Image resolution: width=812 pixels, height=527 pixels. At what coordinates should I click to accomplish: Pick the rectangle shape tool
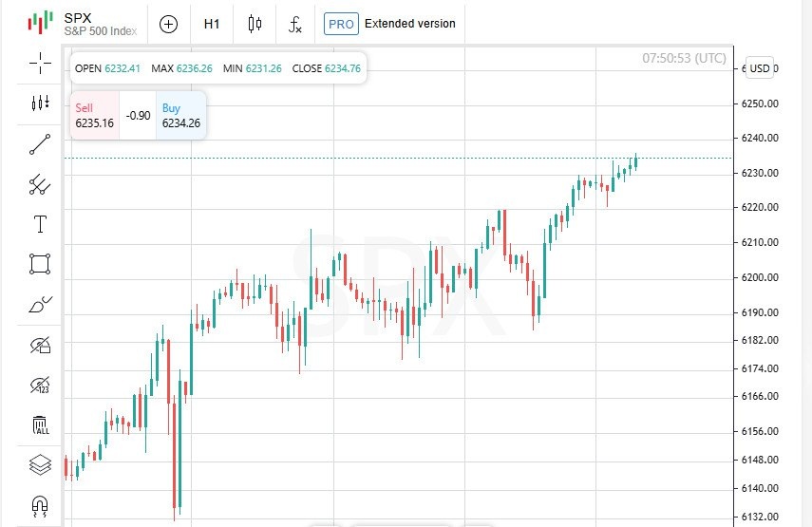click(40, 264)
